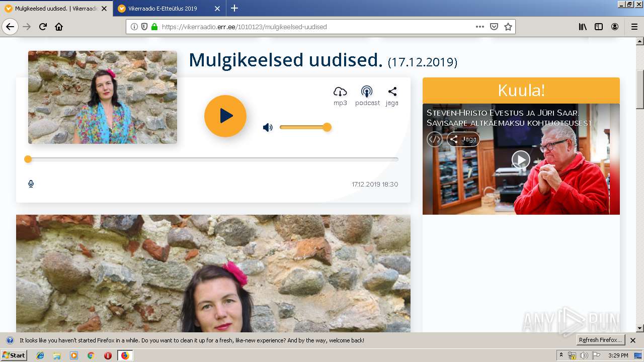Image resolution: width=644 pixels, height=362 pixels.
Task: Open page actions three-dot menu
Action: pos(480,27)
